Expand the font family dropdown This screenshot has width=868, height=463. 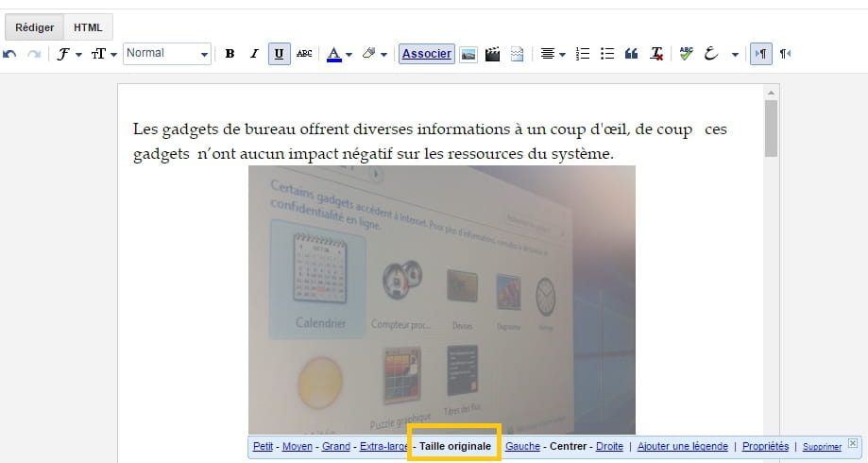(69, 54)
